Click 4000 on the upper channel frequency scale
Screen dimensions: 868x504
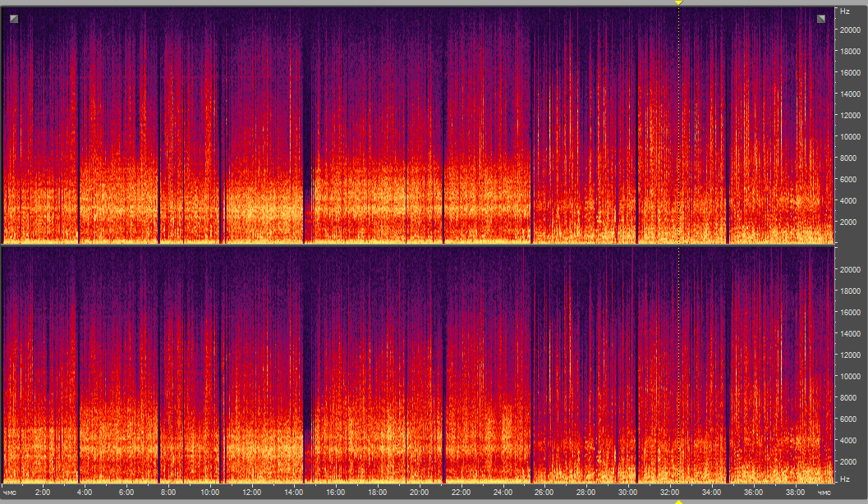(x=848, y=201)
